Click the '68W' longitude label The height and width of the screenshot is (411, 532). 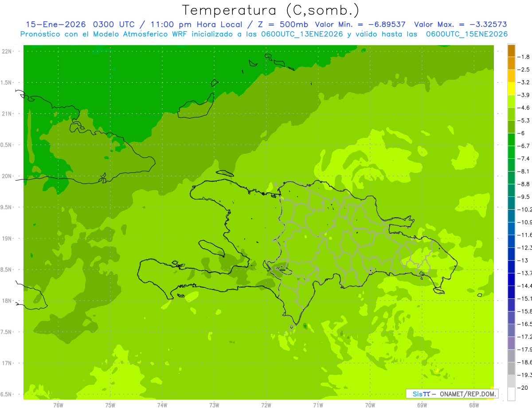(474, 405)
